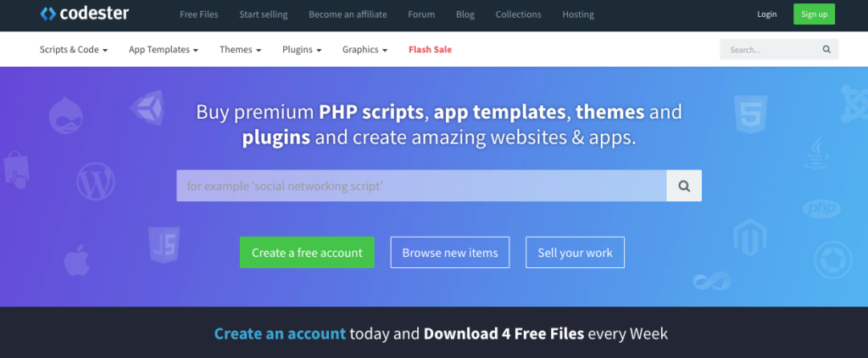Open the Flash Sale menu item
The height and width of the screenshot is (358, 868).
430,49
